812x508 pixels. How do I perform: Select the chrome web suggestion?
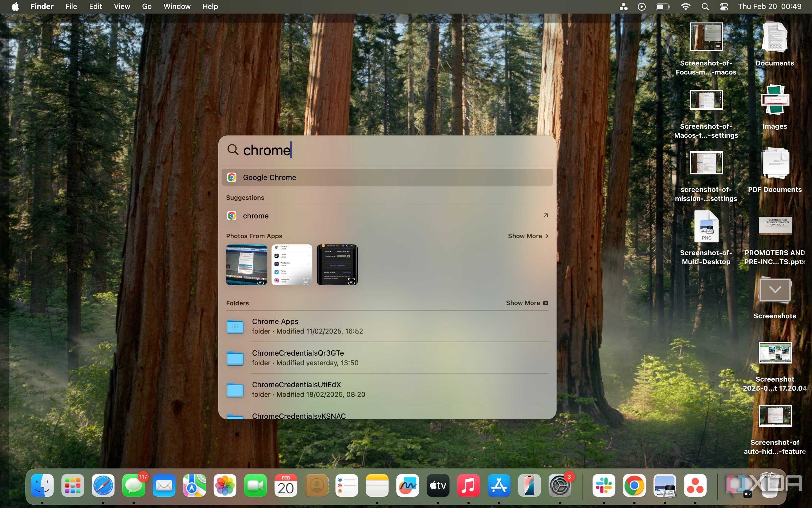(387, 216)
